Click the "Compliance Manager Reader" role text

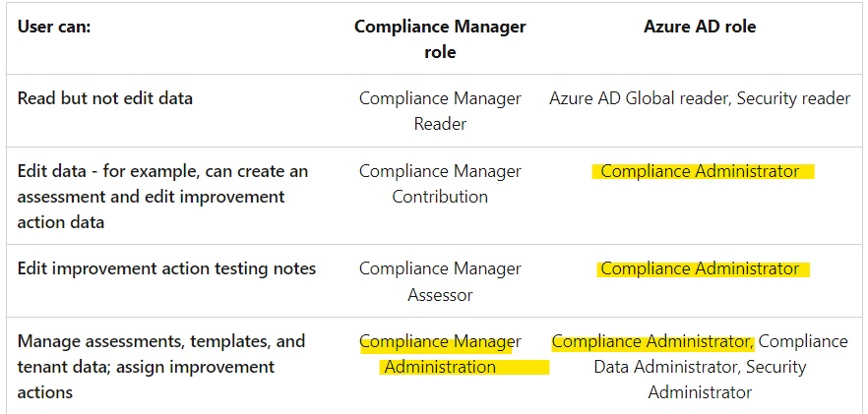[440, 111]
